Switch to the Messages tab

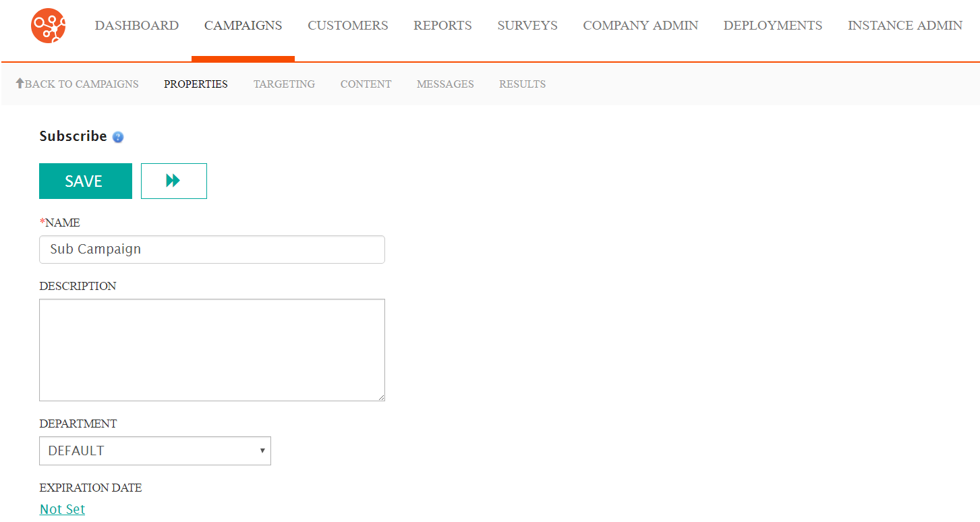click(445, 84)
